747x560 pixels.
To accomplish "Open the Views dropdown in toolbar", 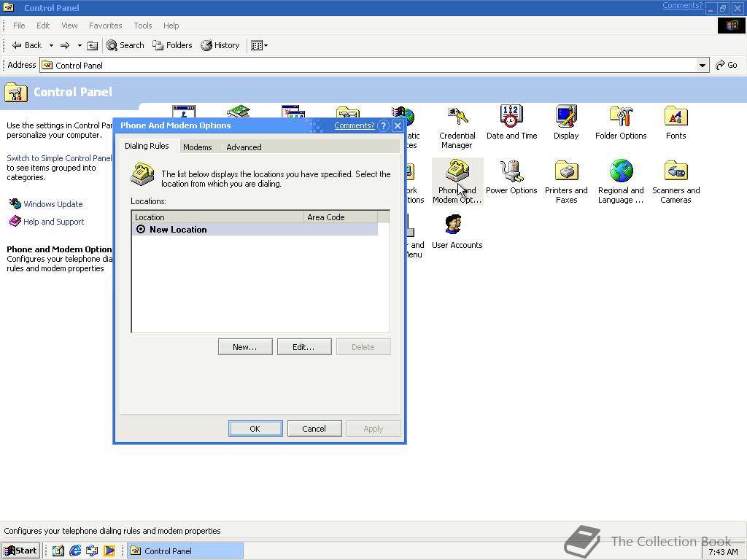I will 259,45.
